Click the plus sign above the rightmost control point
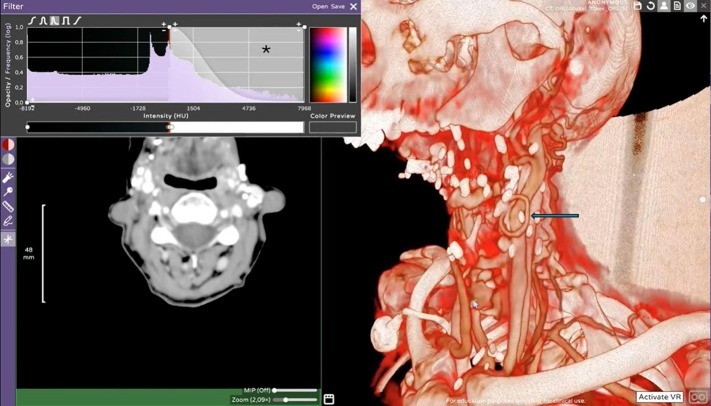711x406 pixels. (x=299, y=24)
